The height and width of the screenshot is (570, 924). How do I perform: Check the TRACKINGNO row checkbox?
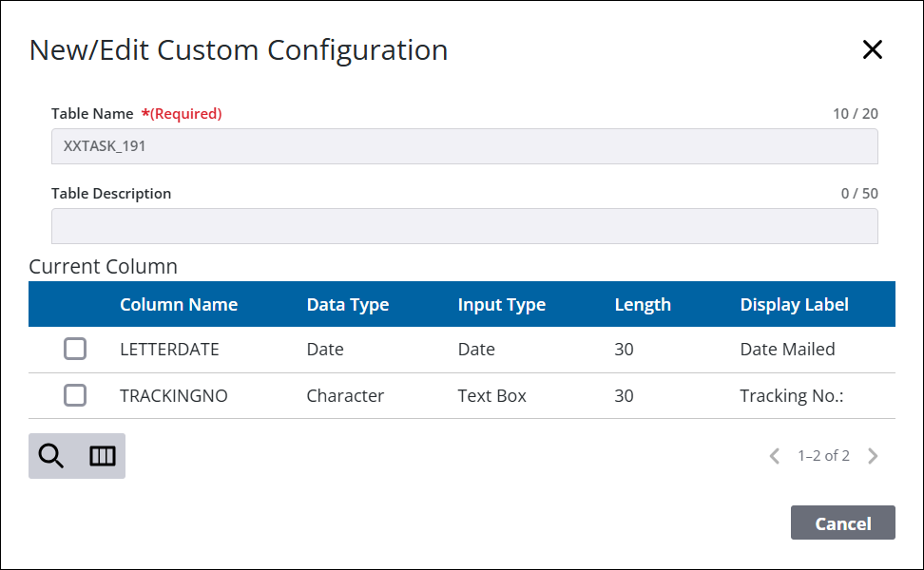click(x=75, y=395)
